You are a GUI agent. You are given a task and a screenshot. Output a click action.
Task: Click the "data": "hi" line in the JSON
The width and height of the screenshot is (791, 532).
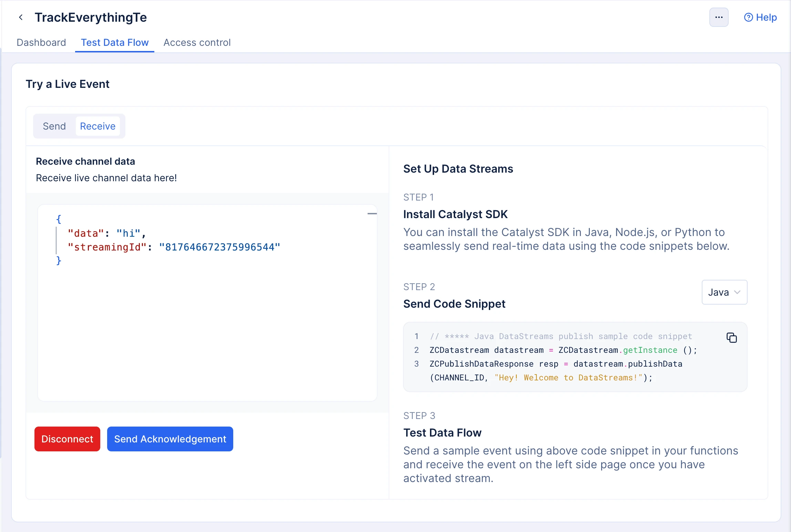tap(107, 233)
